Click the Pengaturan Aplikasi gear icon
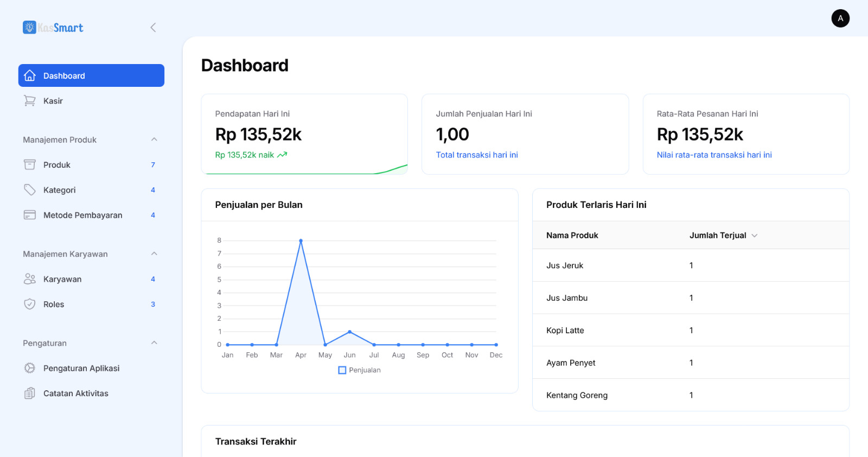Viewport: 868px width, 457px height. tap(30, 368)
